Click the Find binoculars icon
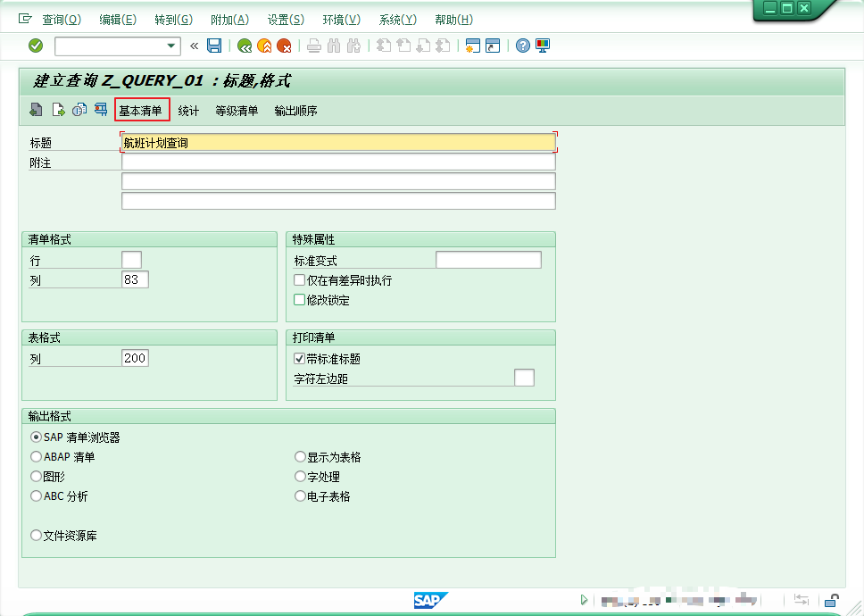The image size is (864, 616). pyautogui.click(x=334, y=46)
